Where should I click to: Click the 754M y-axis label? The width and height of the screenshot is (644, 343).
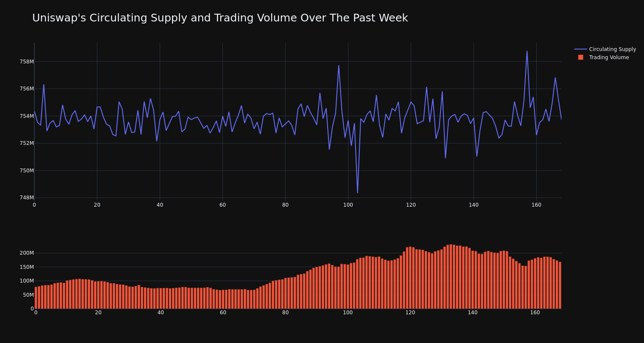point(27,116)
